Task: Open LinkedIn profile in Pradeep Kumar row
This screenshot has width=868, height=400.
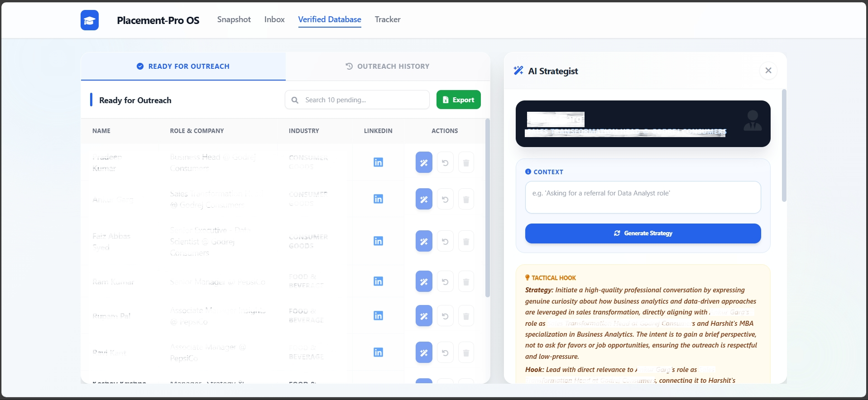Action: click(x=378, y=162)
